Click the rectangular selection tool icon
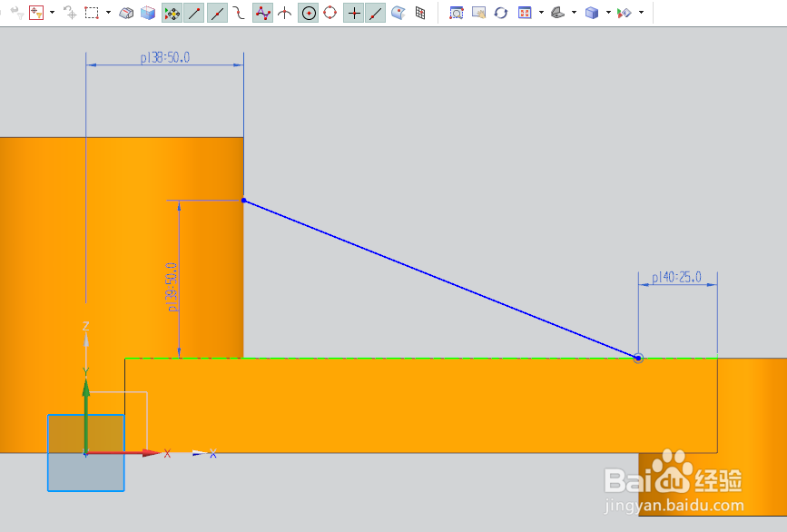 (93, 13)
